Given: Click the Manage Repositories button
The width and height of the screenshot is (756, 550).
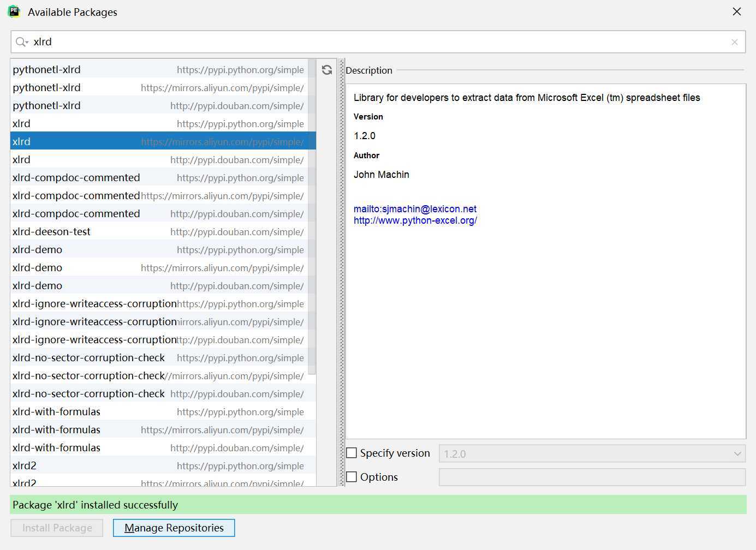Looking at the screenshot, I should click(174, 528).
